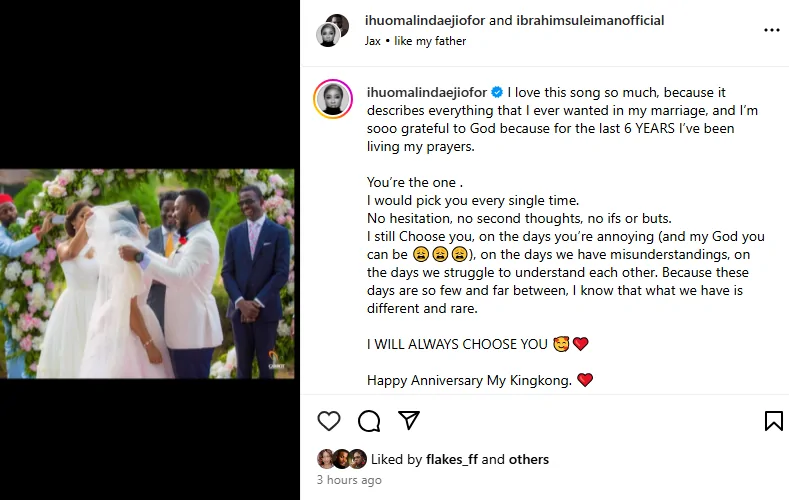Open the three-dot more options menu
The height and width of the screenshot is (500, 789).
[x=771, y=30]
